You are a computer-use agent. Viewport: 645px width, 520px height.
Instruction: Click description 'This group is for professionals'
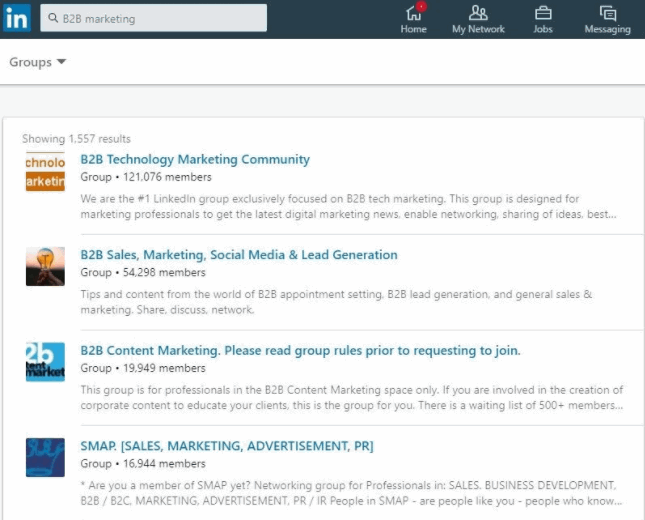(x=352, y=397)
